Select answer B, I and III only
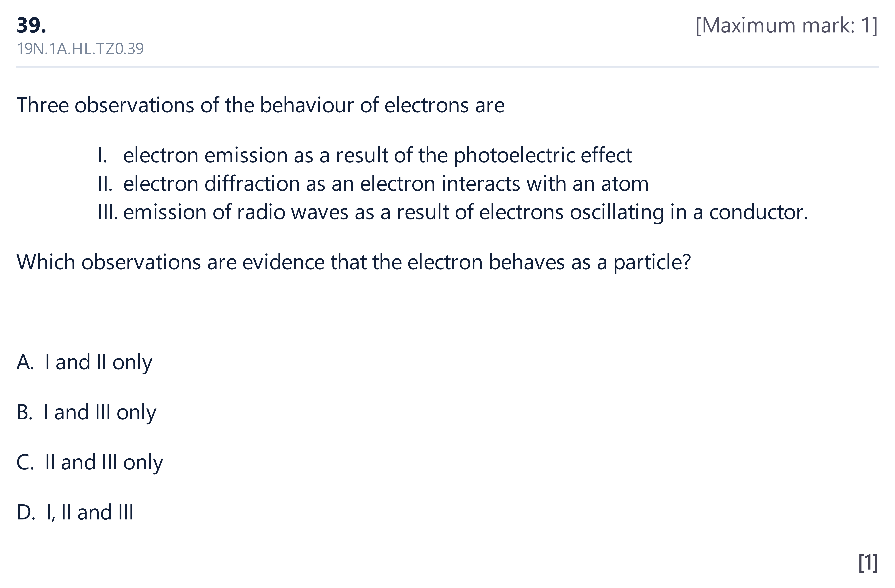This screenshot has height=588, width=895. [x=86, y=412]
